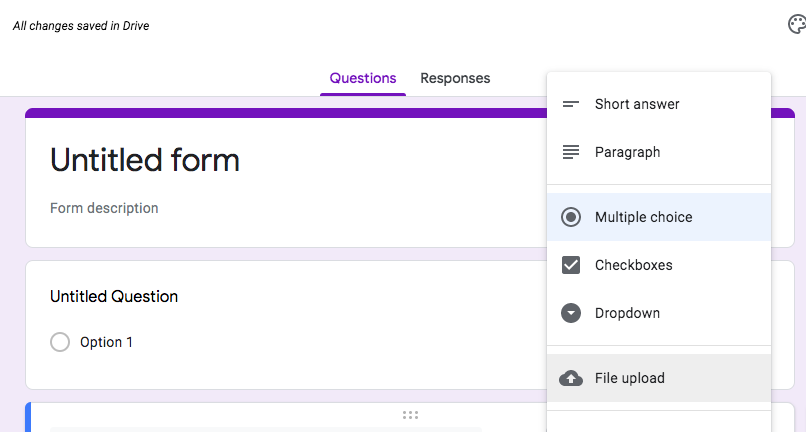Screen dimensions: 806x432
Task: Select the Option 1 radio button
Action: pos(60,342)
